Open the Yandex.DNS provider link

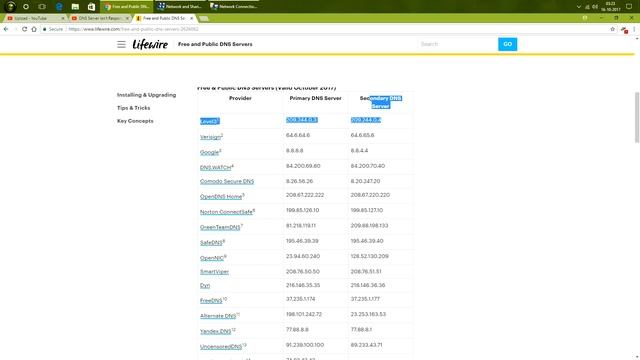click(x=216, y=331)
